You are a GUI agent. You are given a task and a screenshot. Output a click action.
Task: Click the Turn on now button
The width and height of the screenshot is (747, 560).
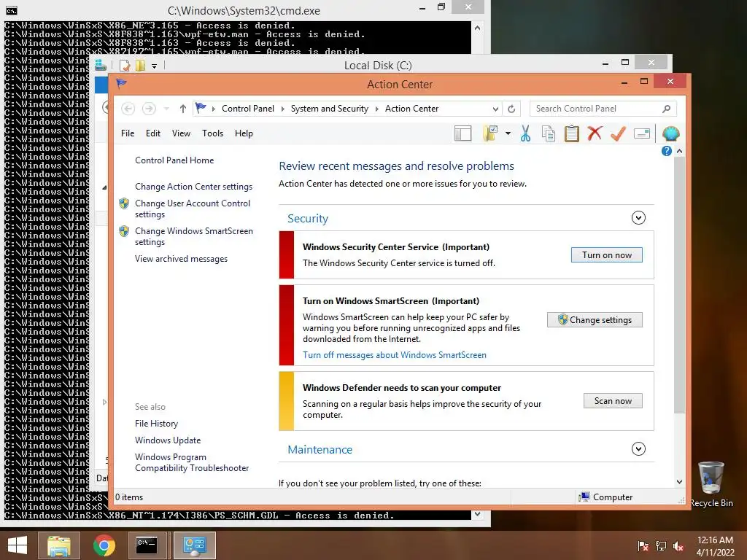pyautogui.click(x=606, y=254)
